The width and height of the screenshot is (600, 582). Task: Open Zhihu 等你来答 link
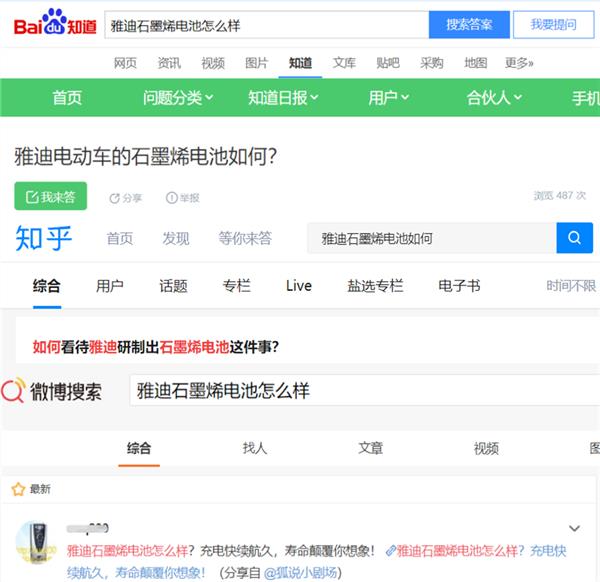click(x=245, y=238)
